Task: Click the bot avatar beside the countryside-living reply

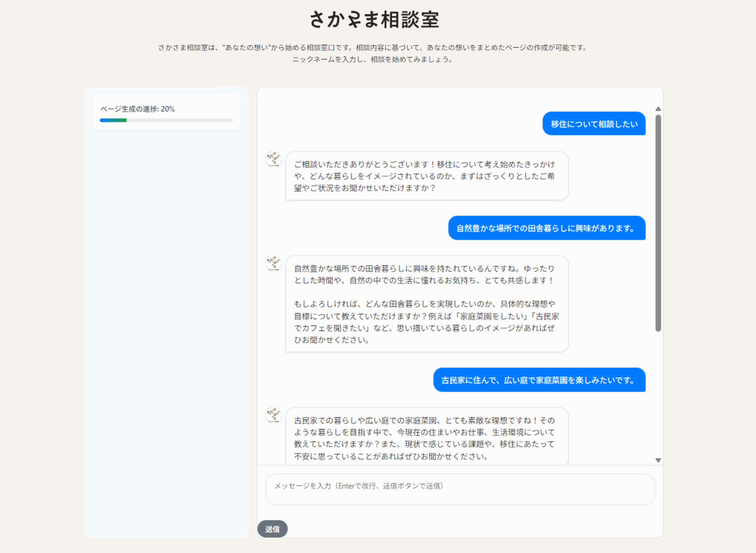Action: 273,264
